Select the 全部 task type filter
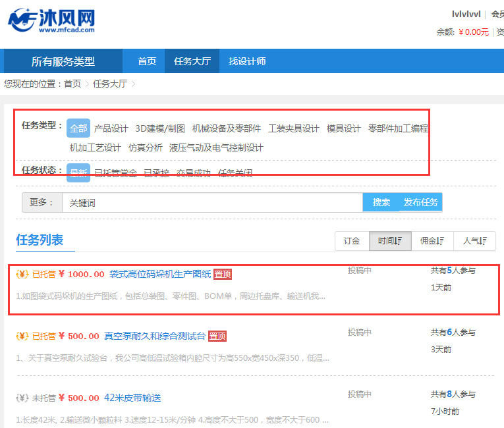504x428 pixels. click(x=78, y=128)
